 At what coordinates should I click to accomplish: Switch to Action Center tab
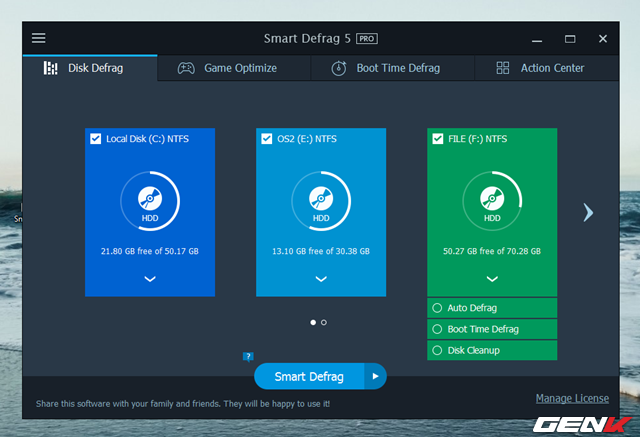point(547,68)
